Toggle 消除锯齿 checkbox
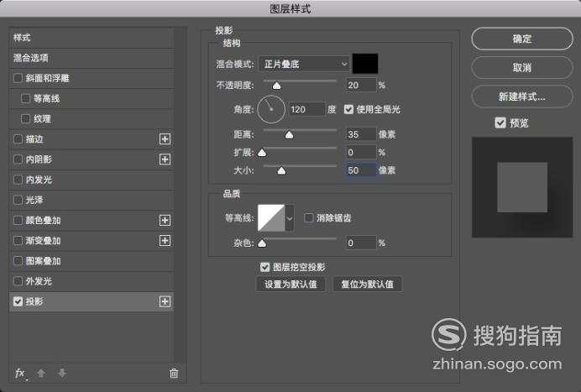 [x=308, y=218]
